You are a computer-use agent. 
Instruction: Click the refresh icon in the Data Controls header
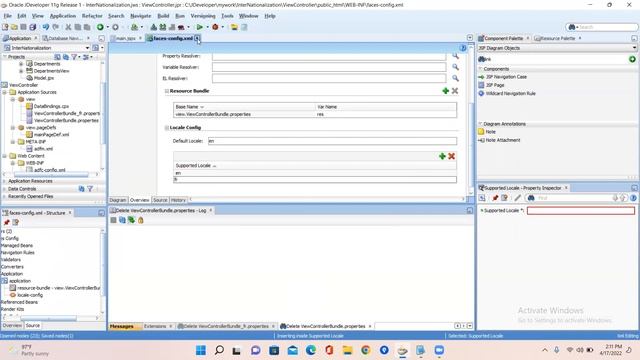pos(81,189)
